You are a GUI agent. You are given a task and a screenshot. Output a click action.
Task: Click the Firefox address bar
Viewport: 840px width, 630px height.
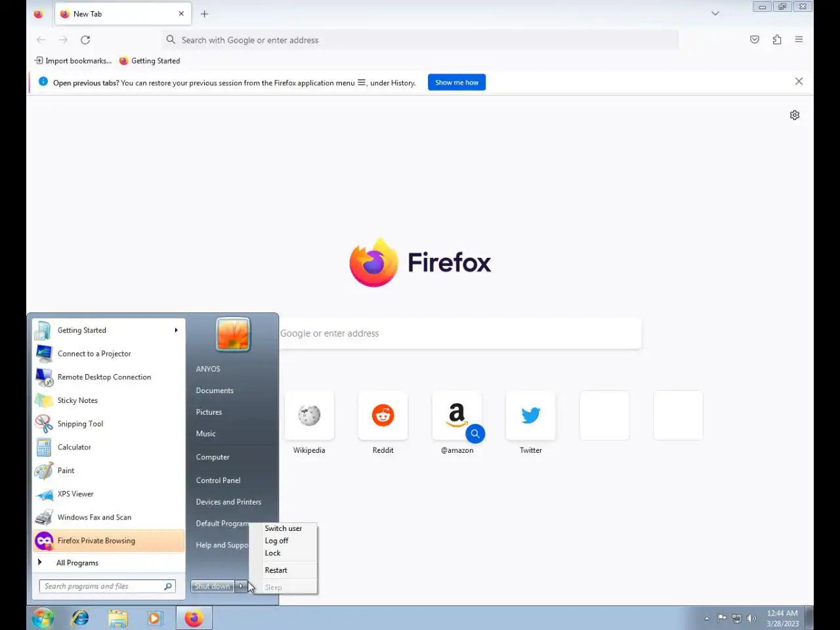pos(420,40)
